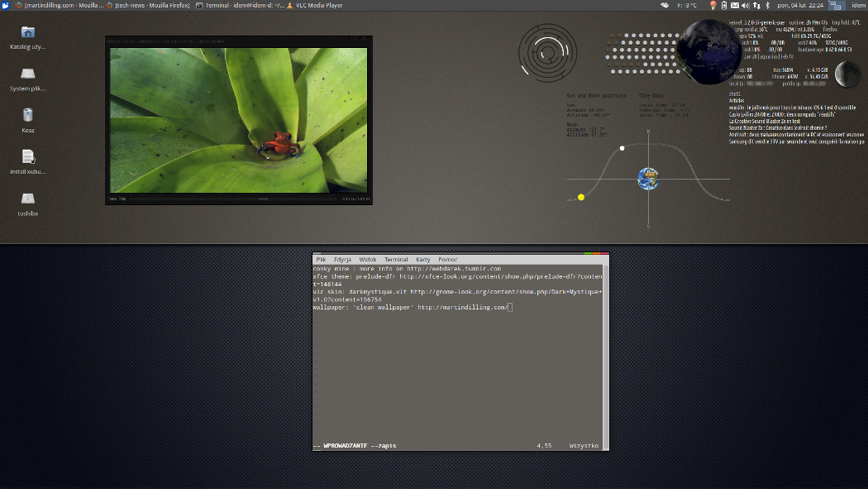Open Karty menu in terminal
The image size is (868, 489).
point(423,259)
